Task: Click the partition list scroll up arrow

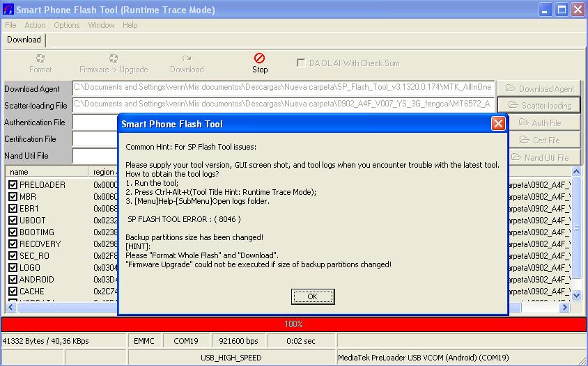Action: click(x=577, y=172)
